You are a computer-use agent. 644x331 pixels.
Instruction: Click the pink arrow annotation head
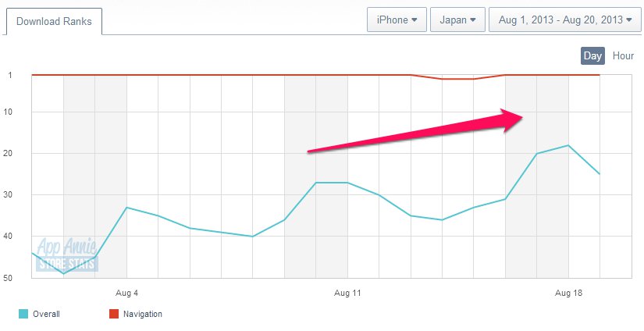(511, 119)
